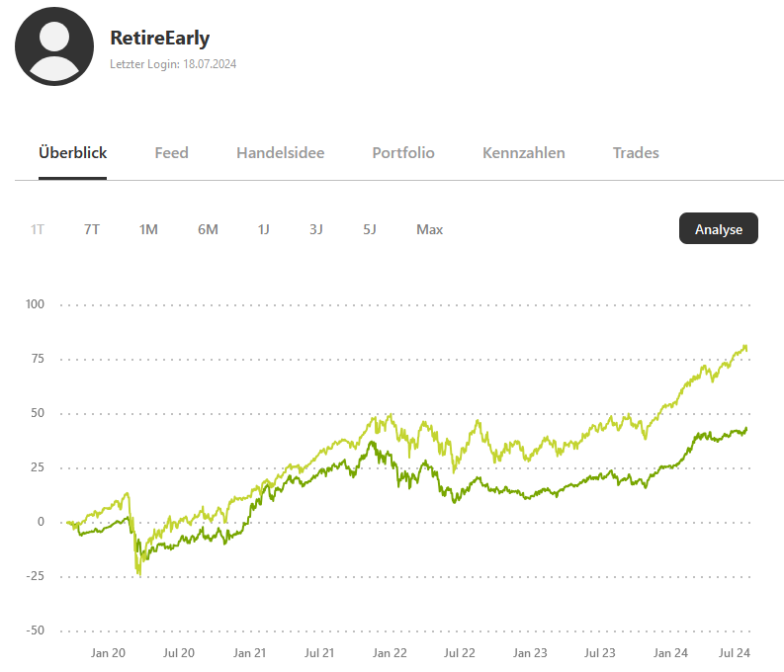Switch to the Feed tab
The height and width of the screenshot is (672, 784).
click(171, 153)
